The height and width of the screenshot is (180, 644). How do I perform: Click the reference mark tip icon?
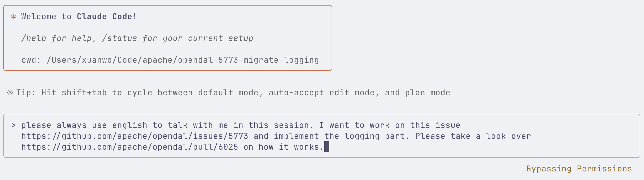[10, 93]
